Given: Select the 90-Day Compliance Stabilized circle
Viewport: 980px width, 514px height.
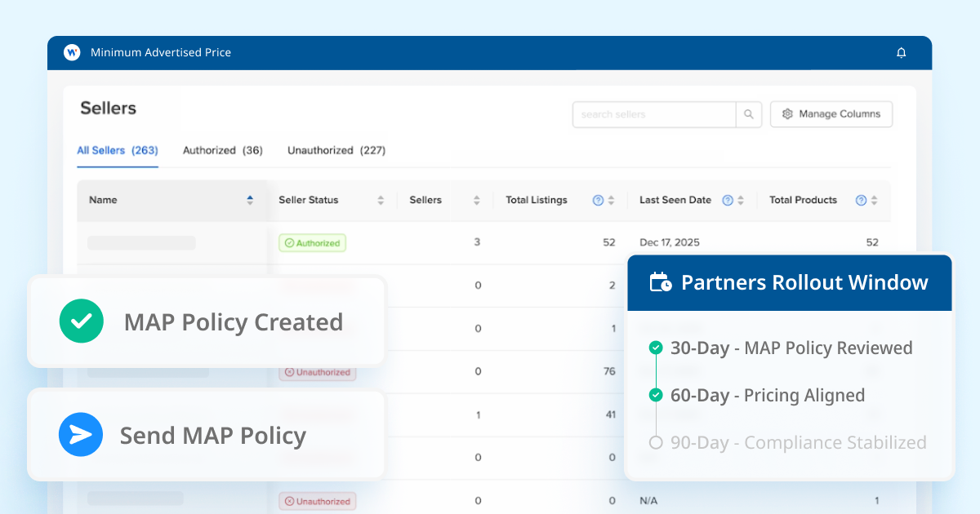Looking at the screenshot, I should pyautogui.click(x=655, y=443).
